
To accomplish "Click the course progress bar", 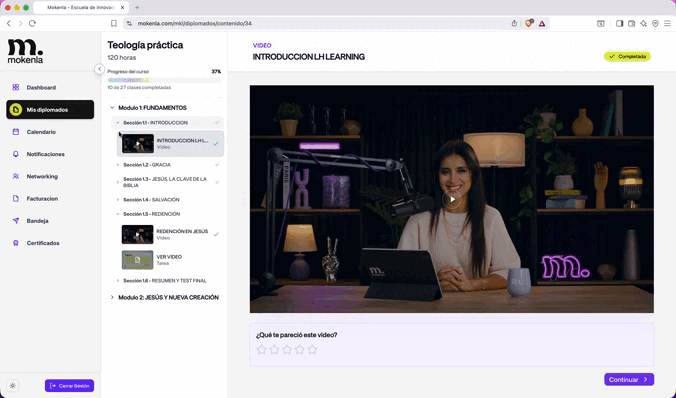I will (x=164, y=80).
